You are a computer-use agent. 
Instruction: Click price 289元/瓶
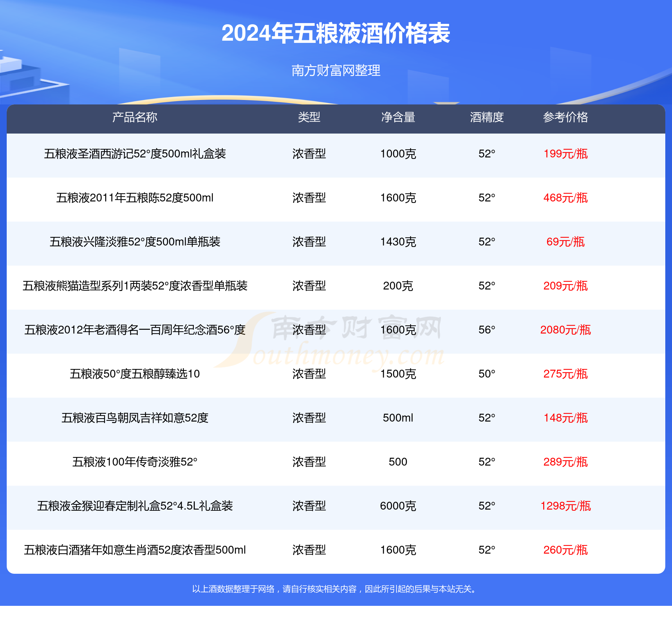[x=566, y=462]
